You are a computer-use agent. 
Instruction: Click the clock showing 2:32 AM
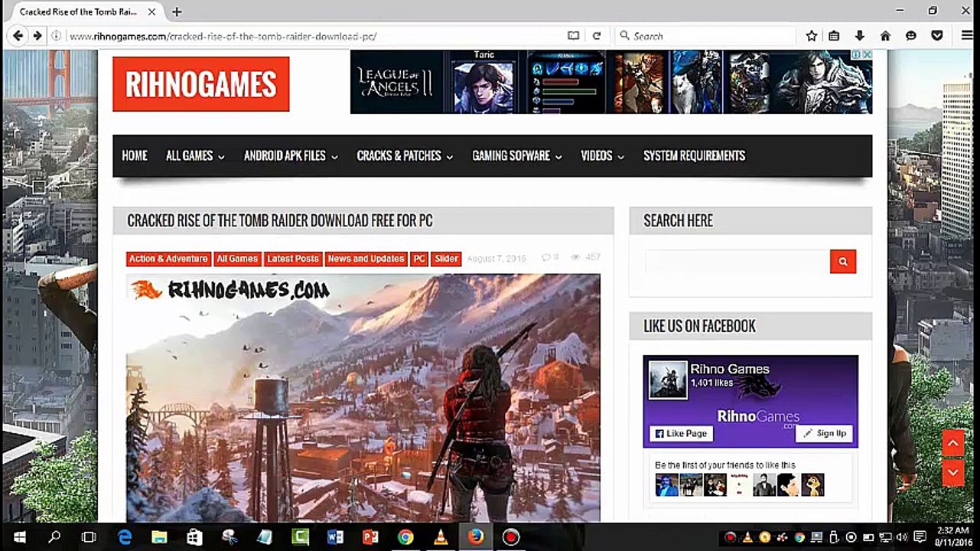pyautogui.click(x=952, y=531)
